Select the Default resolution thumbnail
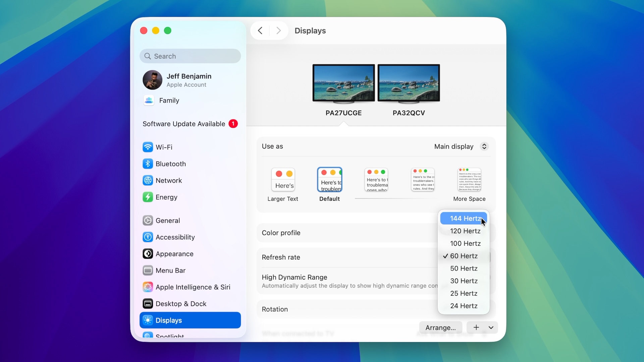This screenshot has height=362, width=644. tap(329, 180)
